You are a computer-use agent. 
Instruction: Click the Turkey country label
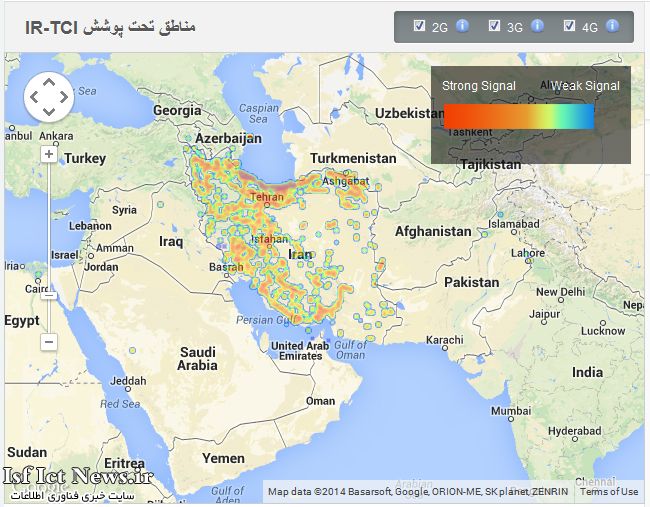click(85, 158)
